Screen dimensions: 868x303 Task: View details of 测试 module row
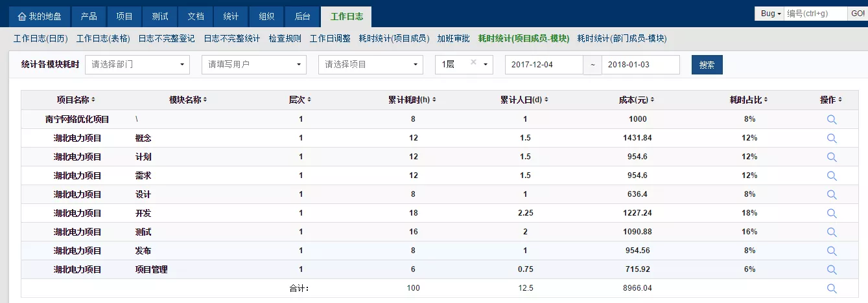point(832,232)
